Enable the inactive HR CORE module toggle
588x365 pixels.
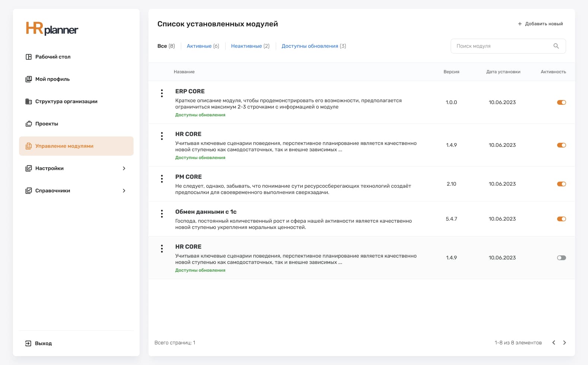coord(561,258)
